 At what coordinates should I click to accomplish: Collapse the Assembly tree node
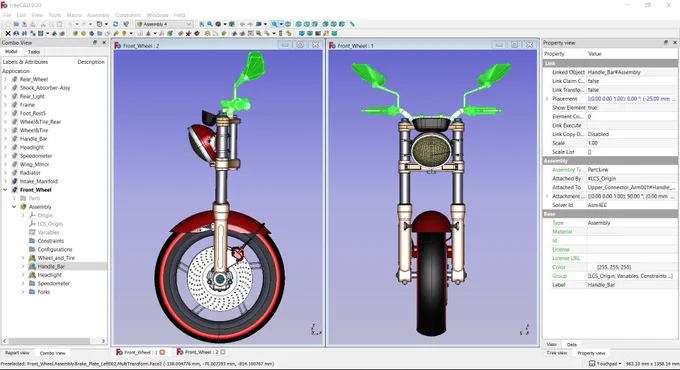14,207
